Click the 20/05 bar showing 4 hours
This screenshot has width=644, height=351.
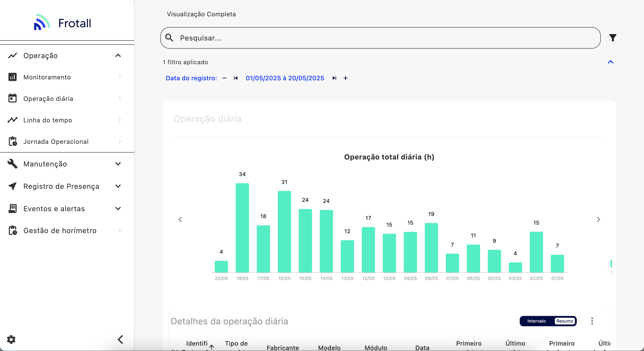[x=221, y=267]
